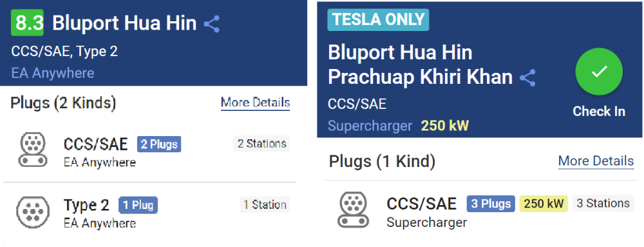Click the TESLA ONLY badge
The height and width of the screenshot is (247, 644).
[378, 20]
